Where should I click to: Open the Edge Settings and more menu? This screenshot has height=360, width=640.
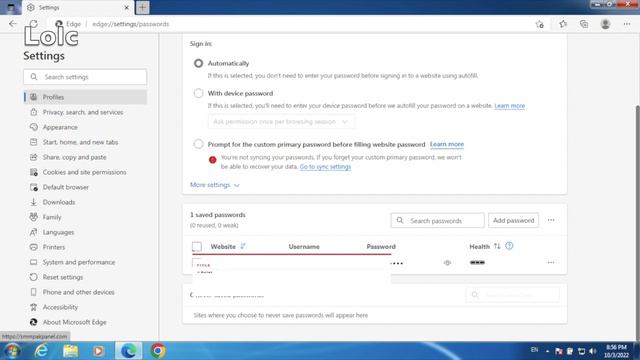point(627,24)
